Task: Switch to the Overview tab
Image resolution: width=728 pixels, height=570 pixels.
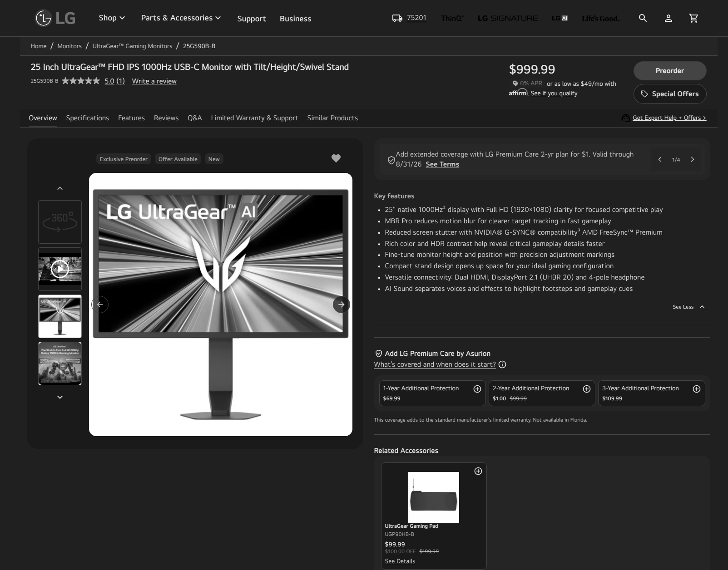Action: (43, 118)
